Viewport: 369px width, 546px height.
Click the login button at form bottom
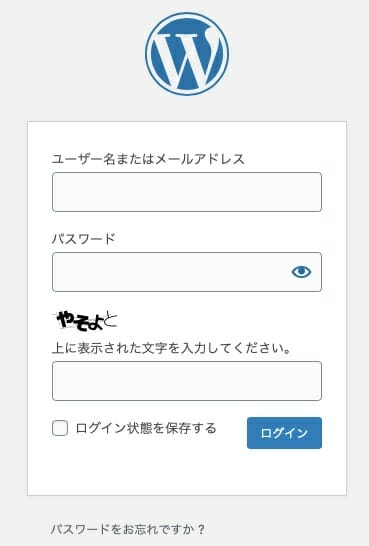tap(284, 433)
